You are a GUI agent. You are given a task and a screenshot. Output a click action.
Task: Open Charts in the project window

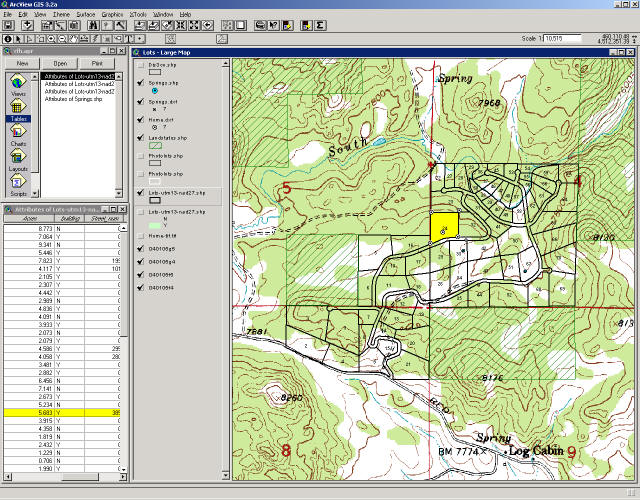tap(18, 135)
